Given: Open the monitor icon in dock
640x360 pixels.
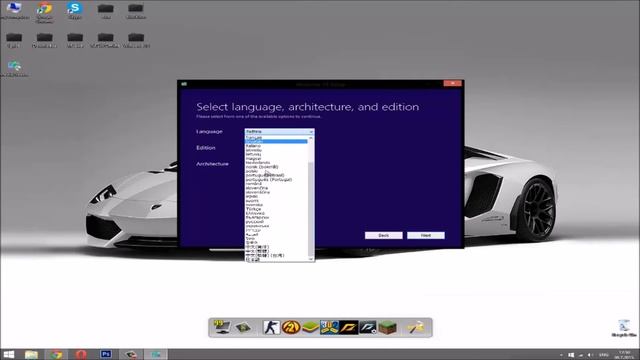Looking at the screenshot, I should 222,327.
